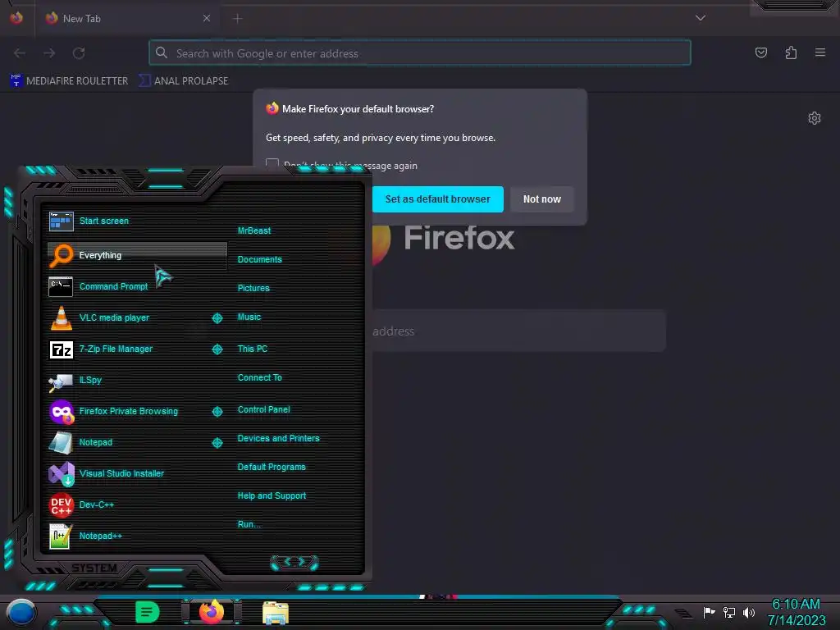Go back in Firefox
The height and width of the screenshot is (630, 840).
click(x=20, y=53)
